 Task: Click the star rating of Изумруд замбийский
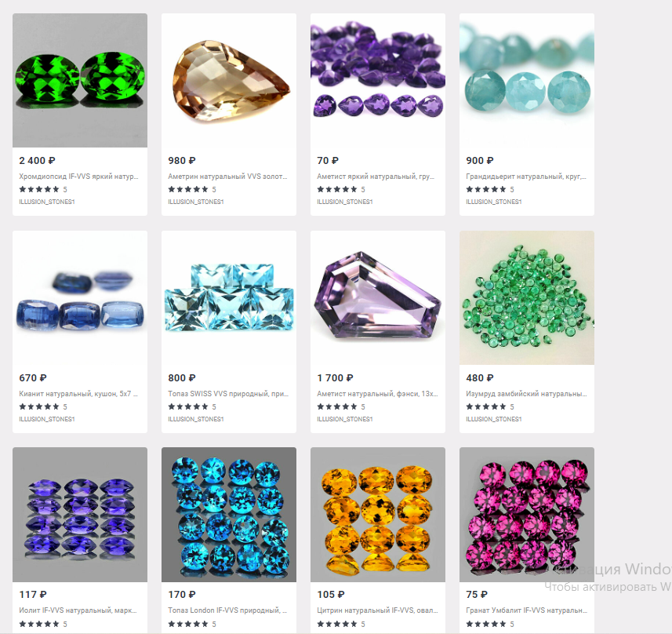490,406
